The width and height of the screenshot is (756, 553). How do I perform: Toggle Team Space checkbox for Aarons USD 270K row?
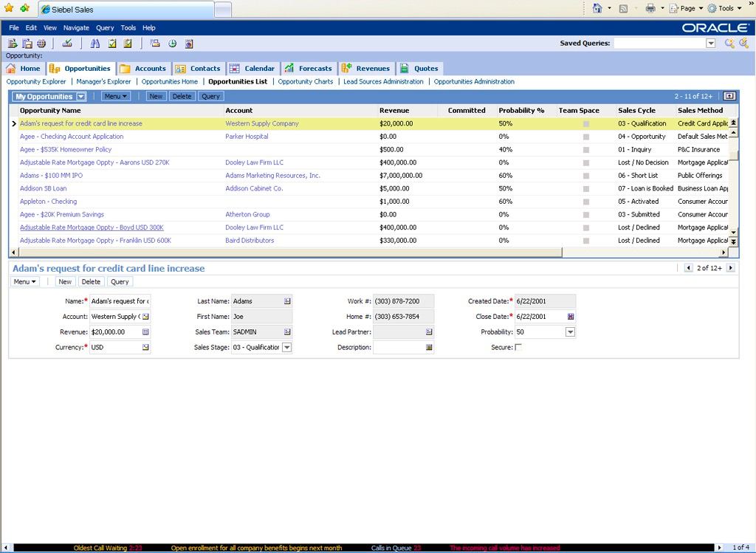pyautogui.click(x=585, y=163)
